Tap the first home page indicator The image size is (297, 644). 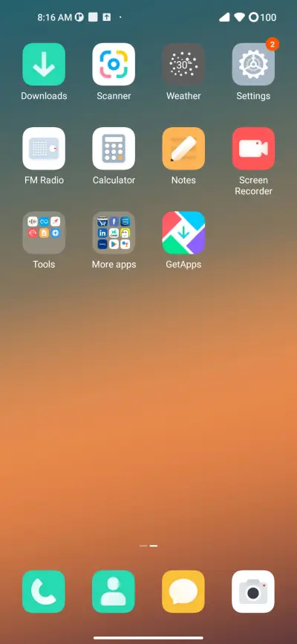(143, 546)
